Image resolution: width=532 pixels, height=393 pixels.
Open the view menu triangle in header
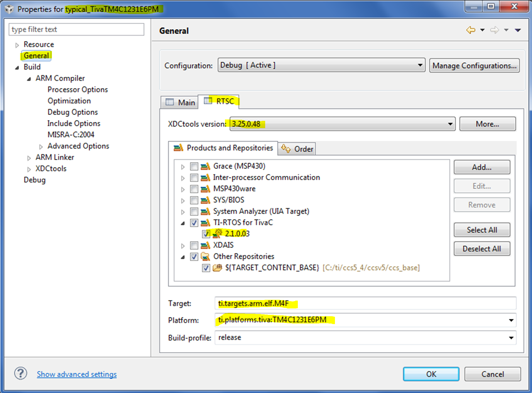(518, 30)
